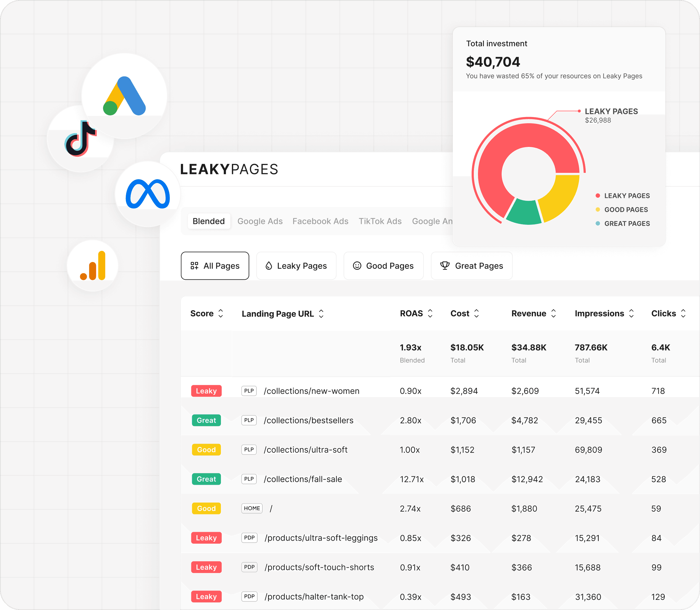Image resolution: width=700 pixels, height=610 pixels.
Task: Click the Google Analytics logo circle
Action: pyautogui.click(x=93, y=266)
